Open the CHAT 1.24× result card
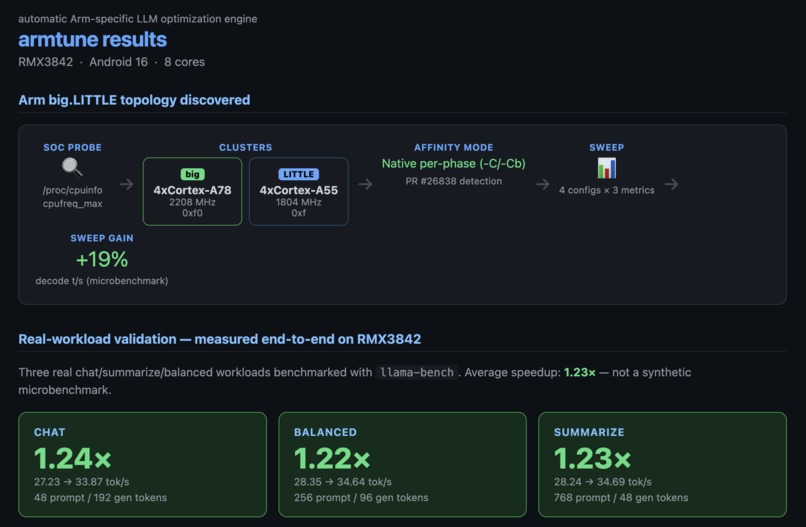Screen dimensions: 806x527 [142, 464]
